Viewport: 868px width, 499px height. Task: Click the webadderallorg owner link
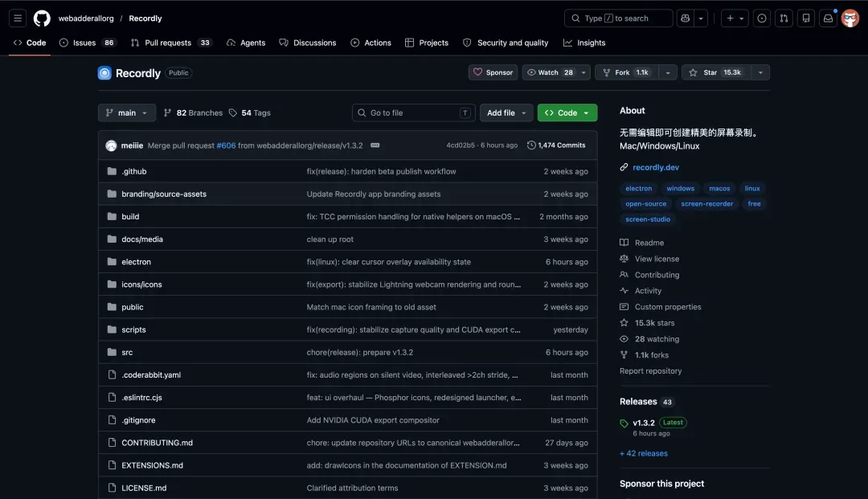tap(86, 18)
